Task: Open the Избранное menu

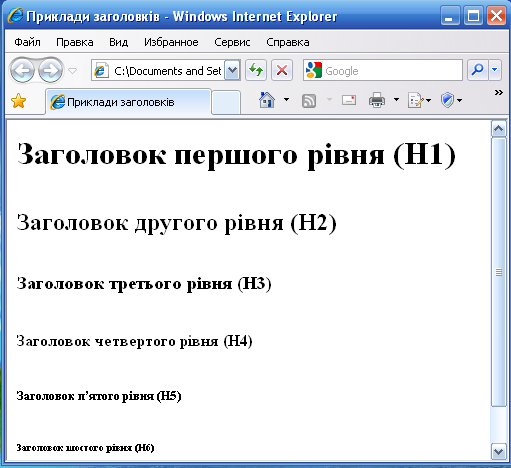Action: tap(171, 42)
